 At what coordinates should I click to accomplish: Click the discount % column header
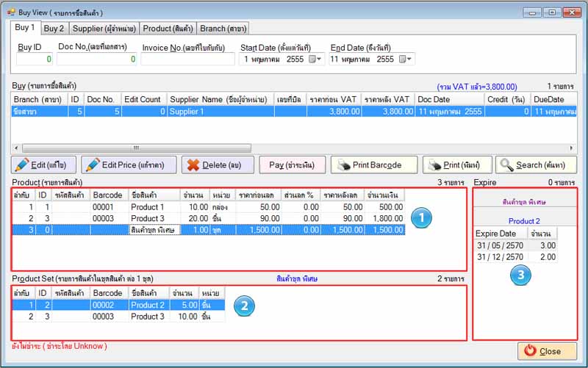coord(301,195)
